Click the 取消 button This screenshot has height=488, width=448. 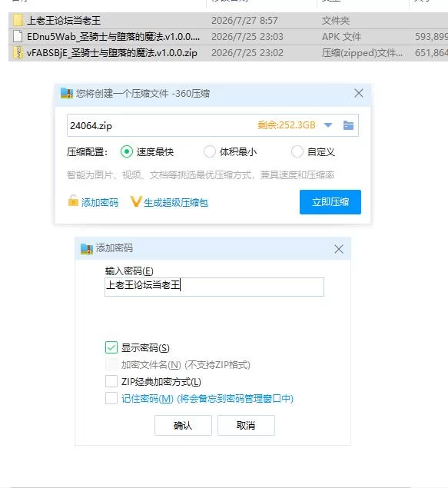(246, 425)
